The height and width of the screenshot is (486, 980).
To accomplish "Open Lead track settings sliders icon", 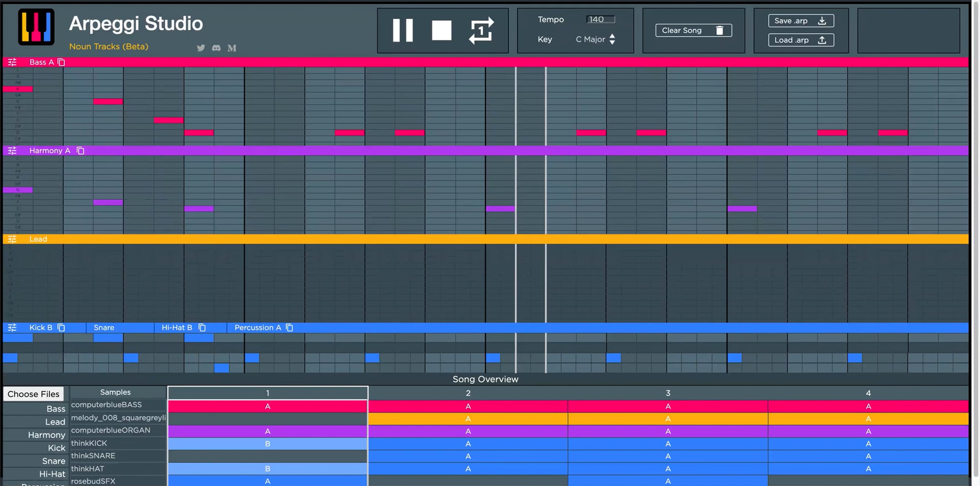I will click(x=12, y=239).
